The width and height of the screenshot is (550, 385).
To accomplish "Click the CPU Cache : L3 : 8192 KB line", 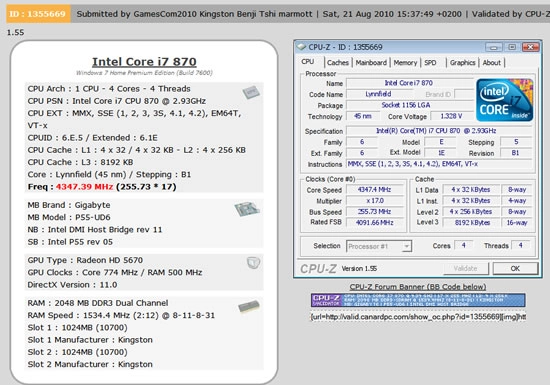I will click(x=80, y=162).
